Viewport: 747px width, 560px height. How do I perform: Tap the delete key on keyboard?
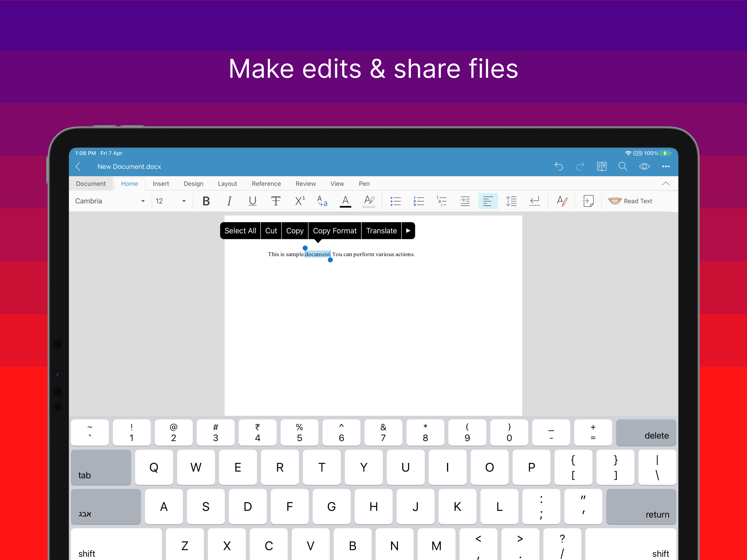[646, 432]
